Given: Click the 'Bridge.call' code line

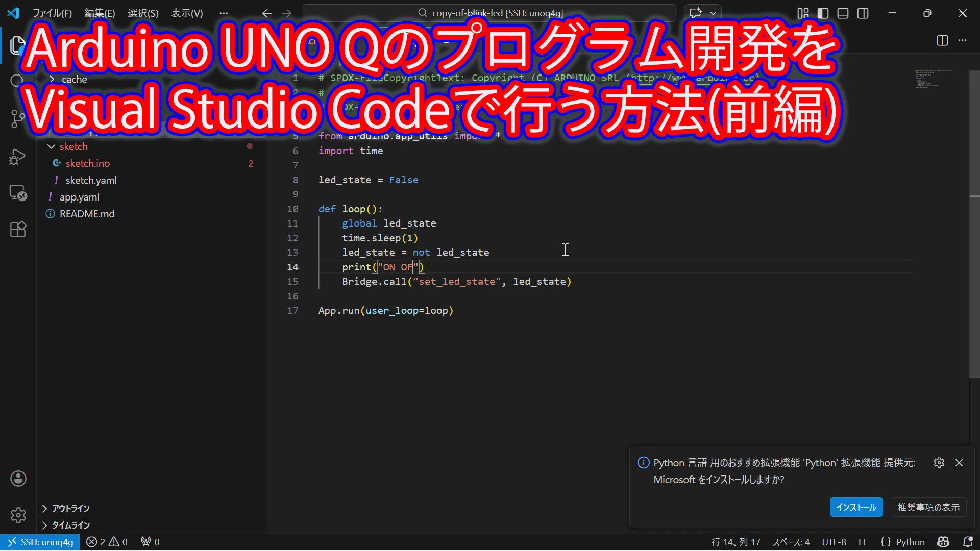Looking at the screenshot, I should [457, 281].
